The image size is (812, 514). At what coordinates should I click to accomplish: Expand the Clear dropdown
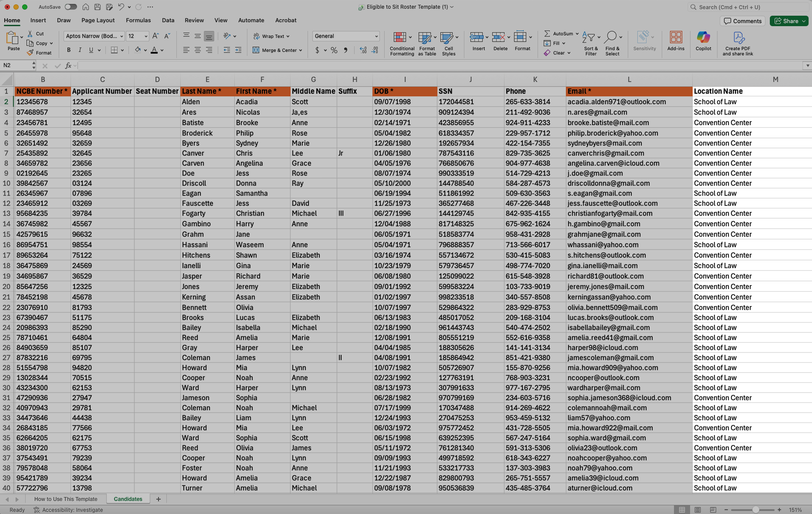[568, 53]
